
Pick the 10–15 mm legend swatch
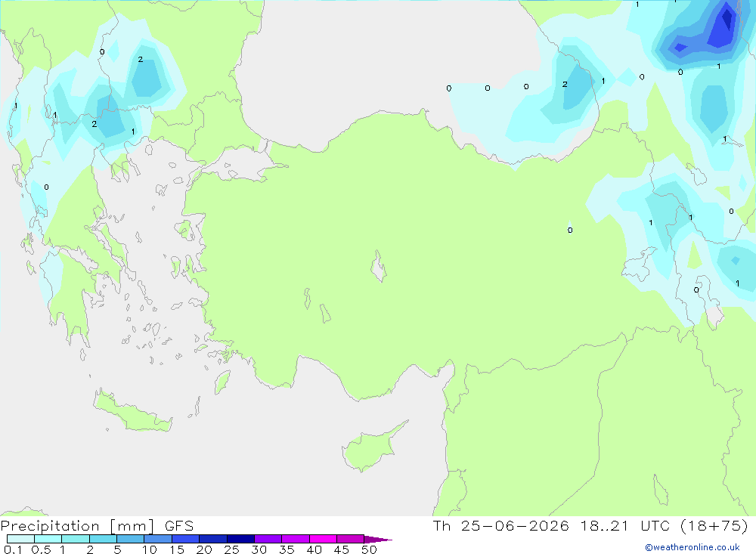158,539
